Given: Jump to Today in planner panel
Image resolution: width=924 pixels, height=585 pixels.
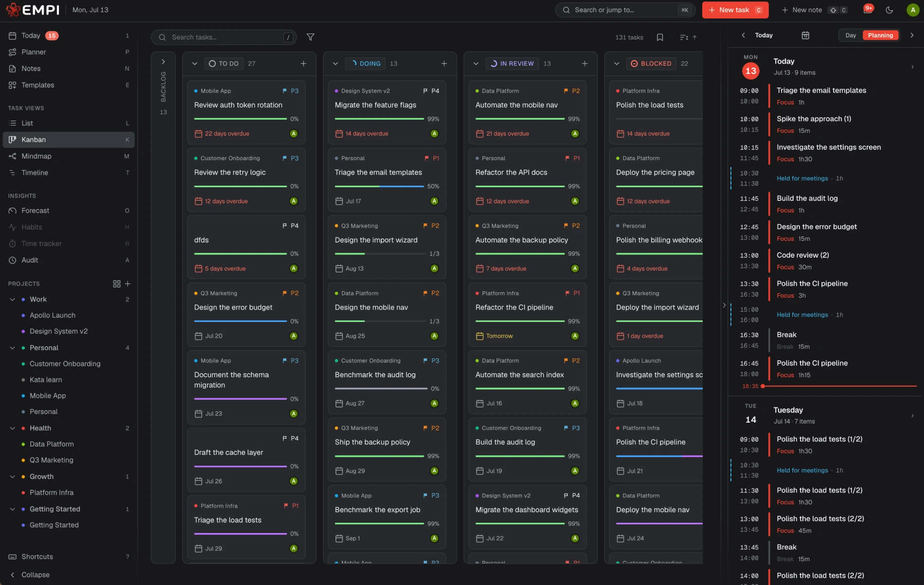Looking at the screenshot, I should coord(764,35).
